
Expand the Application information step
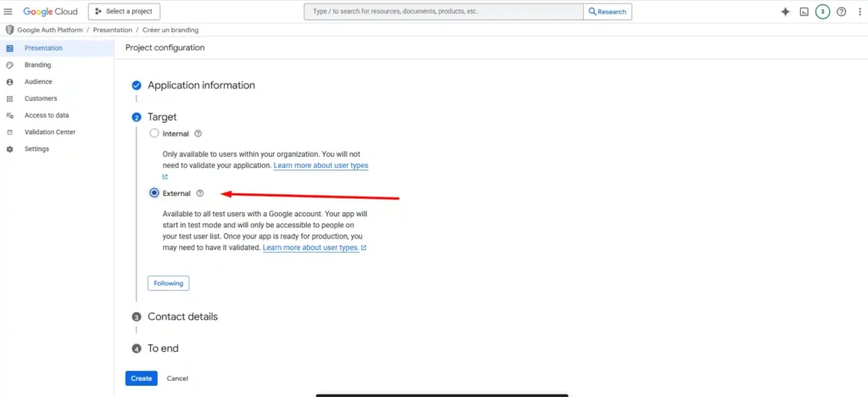[x=201, y=85]
